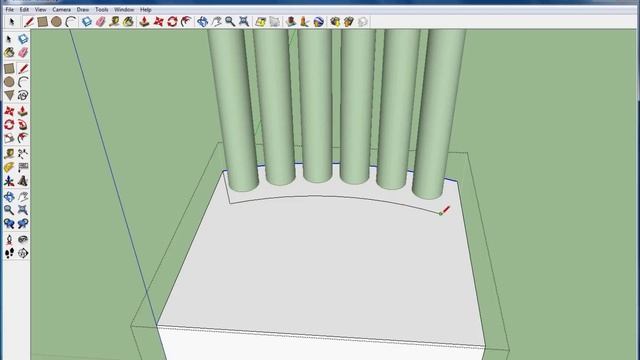Activate the Arc tool in the top toolbar
Image resolution: width=640 pixels, height=360 pixels.
71,22
